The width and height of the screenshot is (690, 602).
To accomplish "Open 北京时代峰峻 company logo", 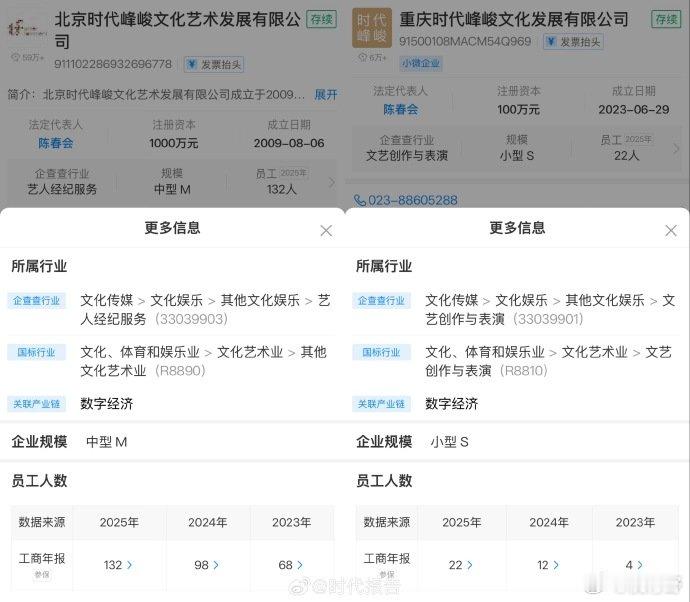I will click(x=27, y=29).
